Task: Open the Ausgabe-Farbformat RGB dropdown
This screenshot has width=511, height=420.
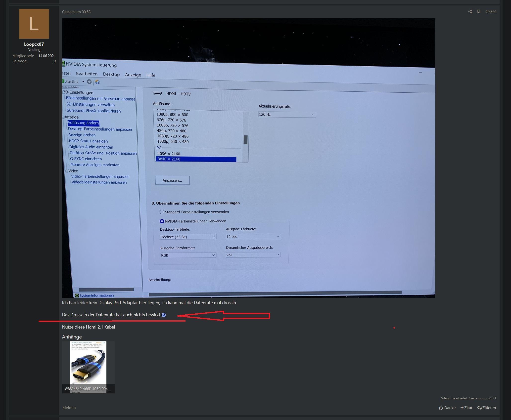Action: (x=188, y=255)
